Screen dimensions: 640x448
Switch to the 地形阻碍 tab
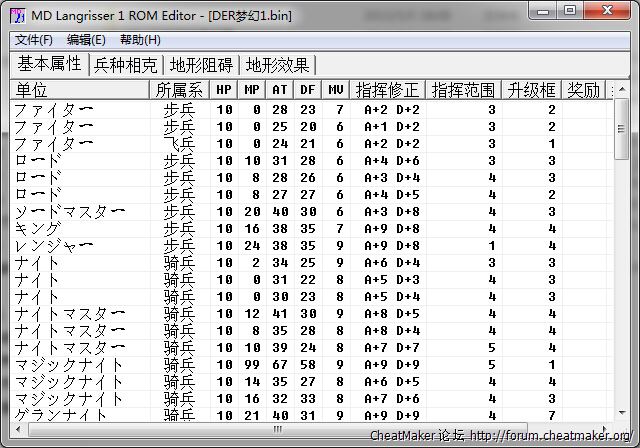click(201, 65)
